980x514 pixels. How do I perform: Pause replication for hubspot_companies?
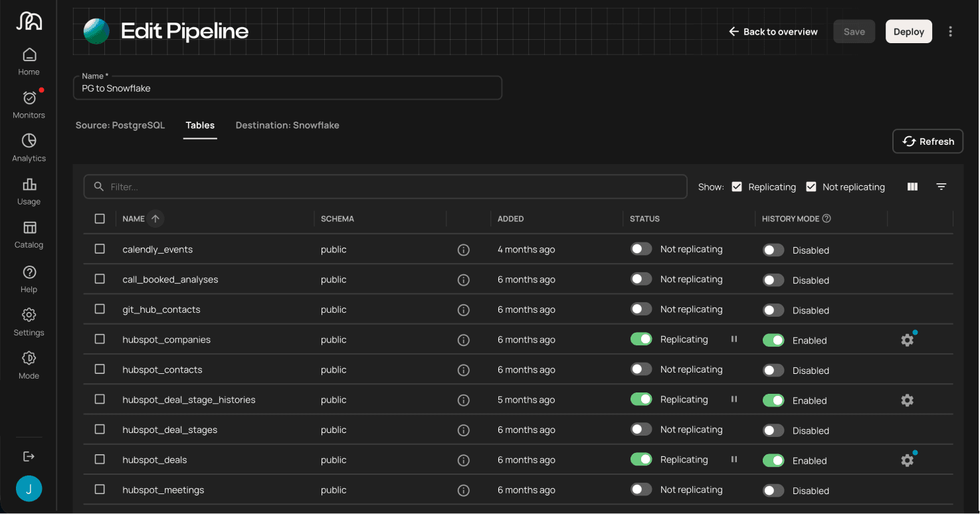(734, 339)
